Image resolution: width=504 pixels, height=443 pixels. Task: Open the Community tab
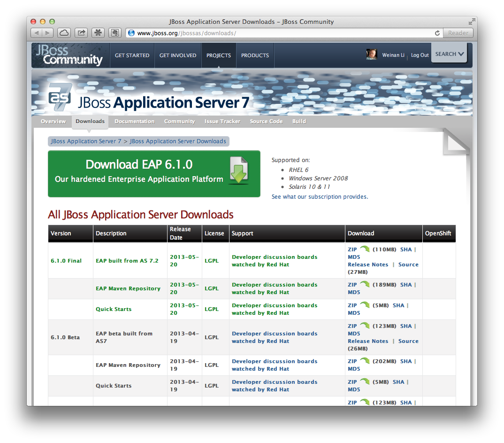pos(179,121)
